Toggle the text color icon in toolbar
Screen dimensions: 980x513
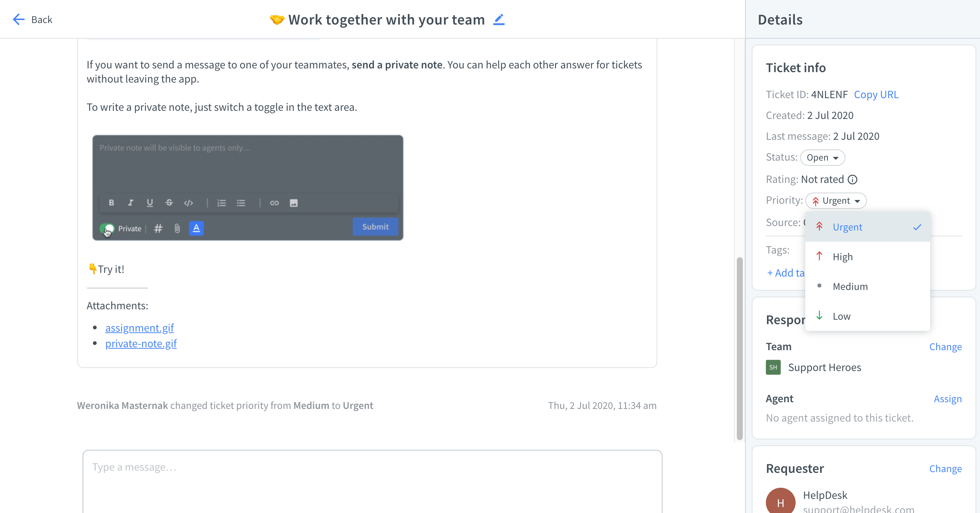click(196, 228)
